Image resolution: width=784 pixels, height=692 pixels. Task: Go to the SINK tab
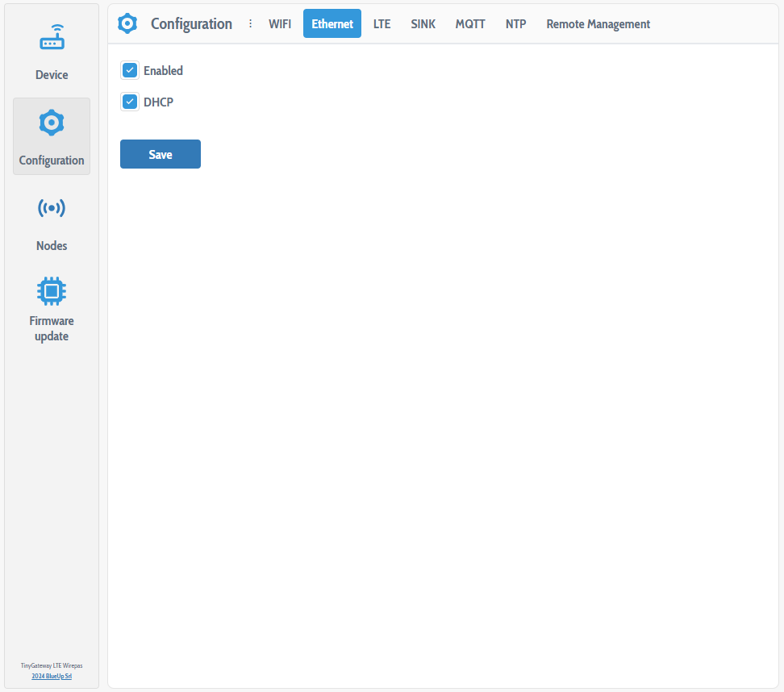point(423,24)
